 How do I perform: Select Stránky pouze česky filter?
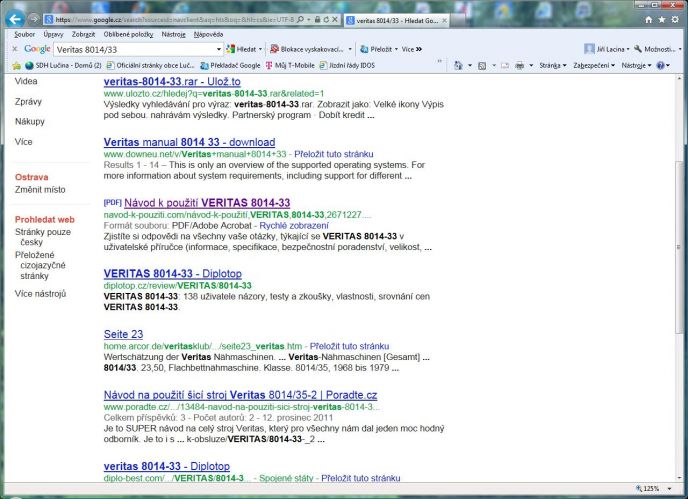point(43,237)
